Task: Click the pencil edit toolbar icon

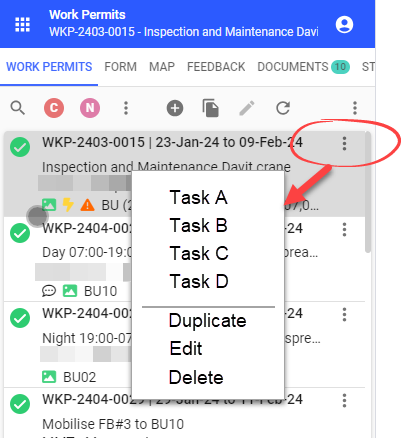Action: click(x=247, y=108)
